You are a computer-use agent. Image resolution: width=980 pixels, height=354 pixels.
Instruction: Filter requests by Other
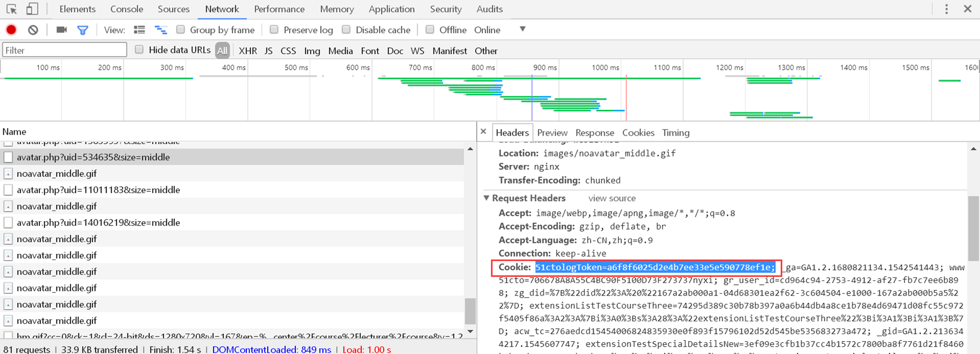tap(486, 51)
